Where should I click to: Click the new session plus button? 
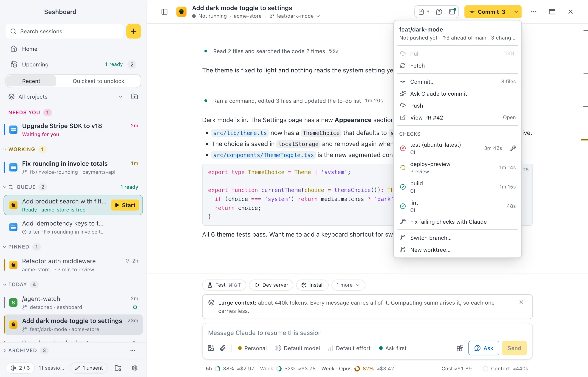[x=133, y=31]
